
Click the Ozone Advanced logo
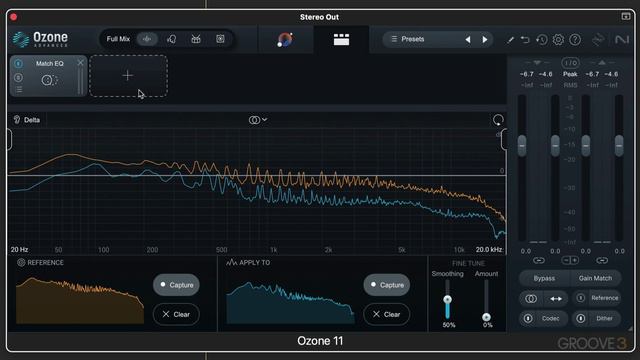[x=40, y=40]
